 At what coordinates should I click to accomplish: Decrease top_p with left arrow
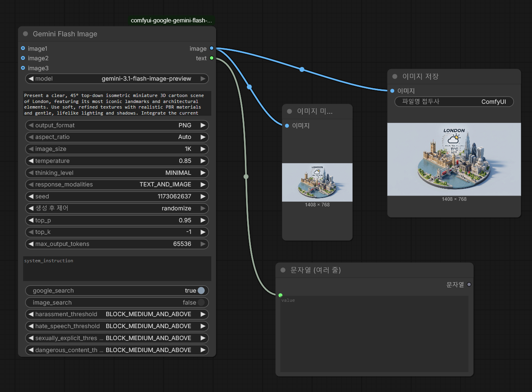[31, 220]
